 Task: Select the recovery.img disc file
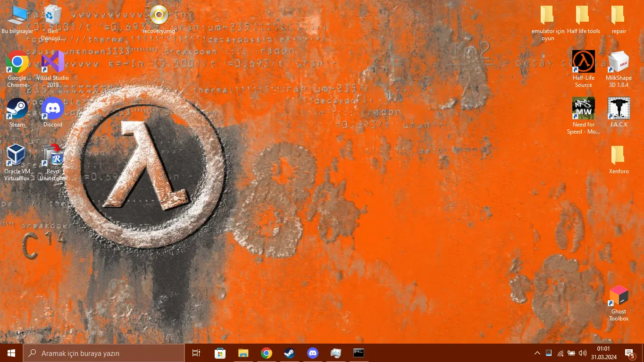[x=159, y=19]
